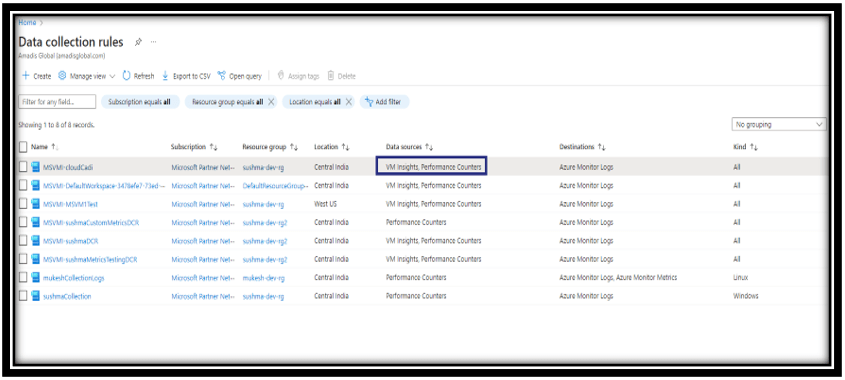The height and width of the screenshot is (380, 845).
Task: Click the resource icon of sushmaCollection
Action: 36,296
